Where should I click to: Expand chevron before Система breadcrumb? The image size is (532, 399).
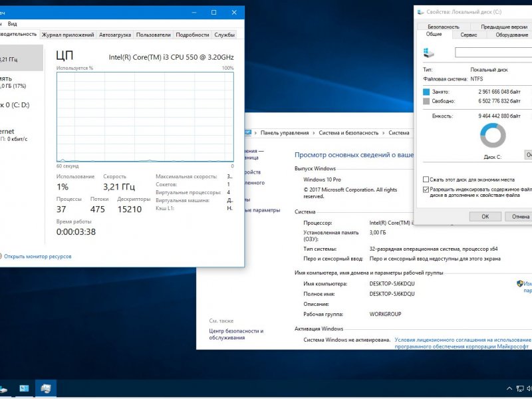click(x=384, y=133)
